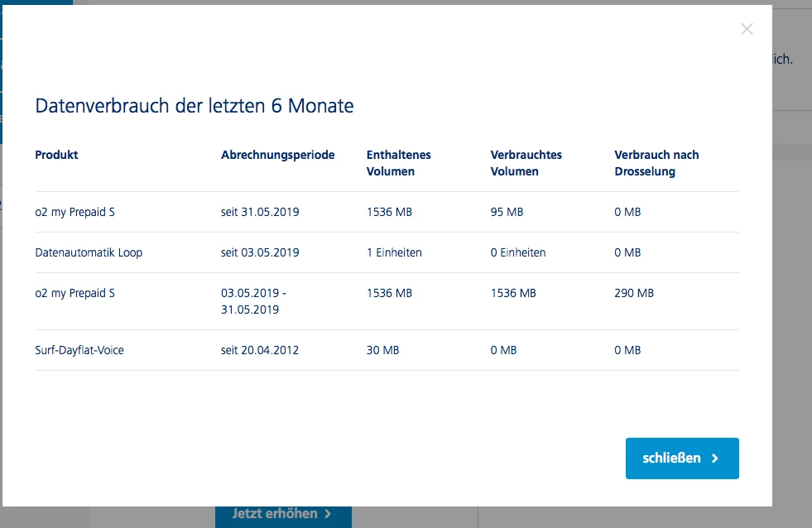This screenshot has width=812, height=528.
Task: Select the 0 Einheiten used volume cell
Action: click(x=518, y=252)
